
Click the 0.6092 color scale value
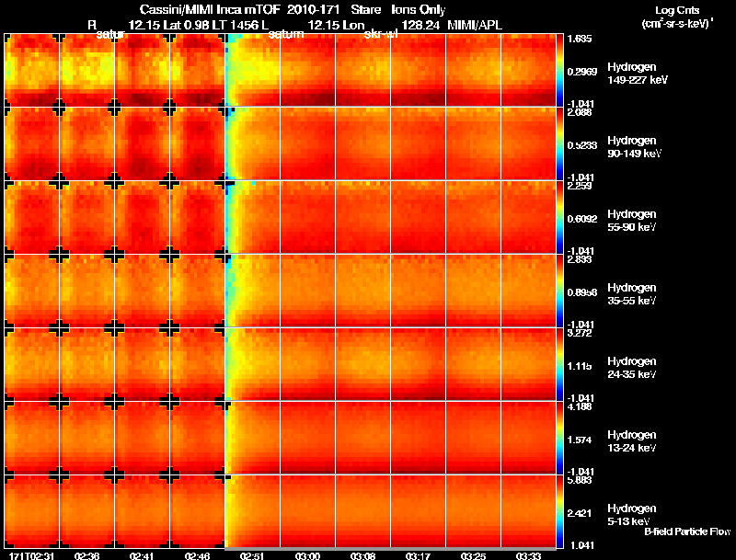(582, 219)
